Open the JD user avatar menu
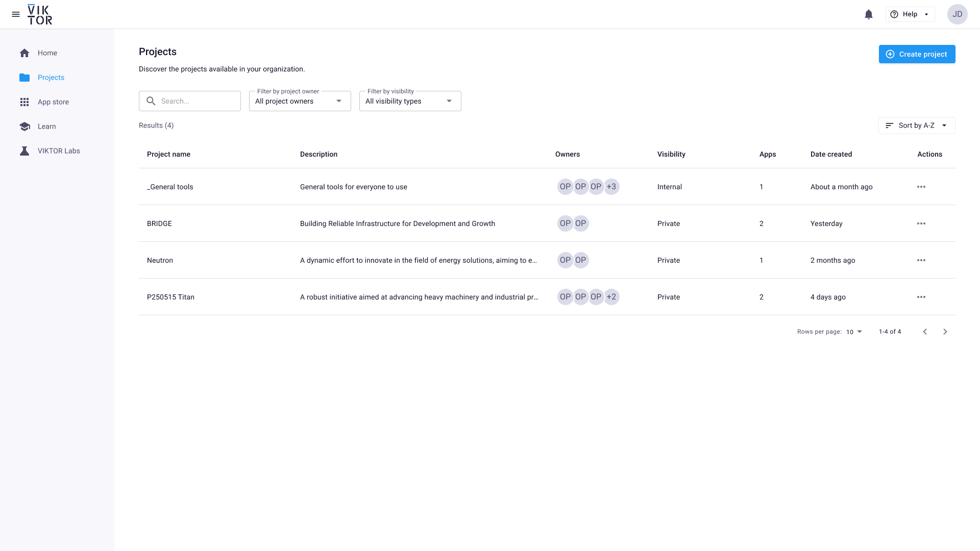This screenshot has height=551, width=980. 957,14
